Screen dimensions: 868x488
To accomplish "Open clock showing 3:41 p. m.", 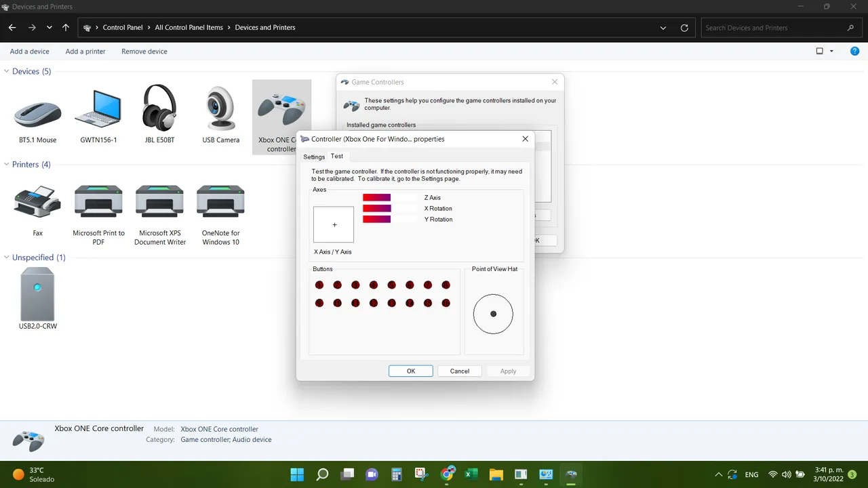I will pyautogui.click(x=827, y=474).
